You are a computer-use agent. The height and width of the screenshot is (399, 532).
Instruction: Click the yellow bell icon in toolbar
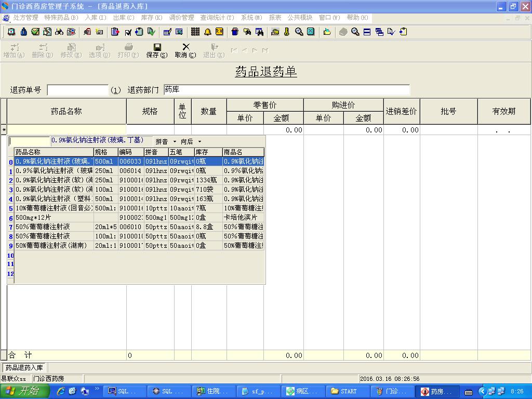pyautogui.click(x=208, y=32)
